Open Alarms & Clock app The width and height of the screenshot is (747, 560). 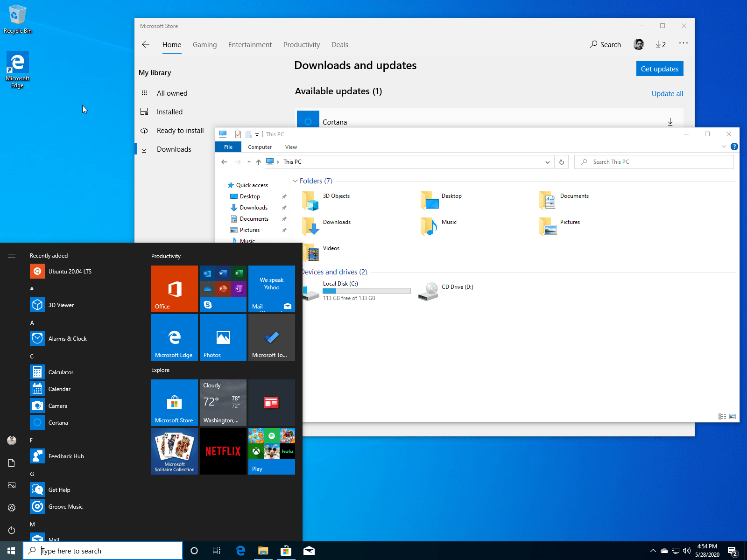point(84,338)
